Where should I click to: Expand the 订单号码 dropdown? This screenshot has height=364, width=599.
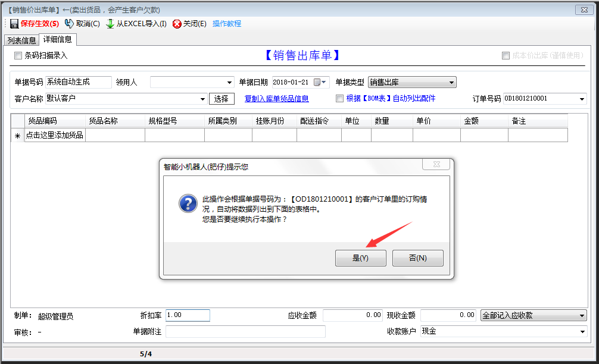click(x=582, y=98)
